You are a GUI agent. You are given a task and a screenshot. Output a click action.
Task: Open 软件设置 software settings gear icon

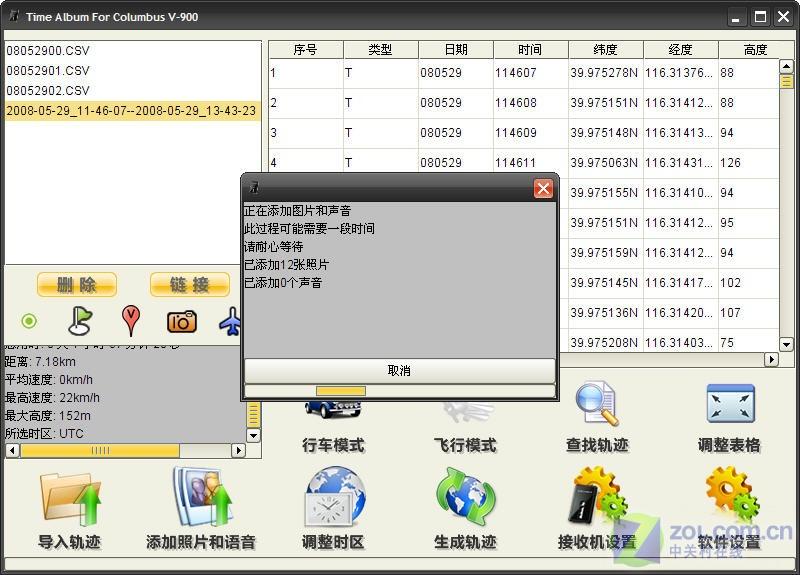pos(733,494)
